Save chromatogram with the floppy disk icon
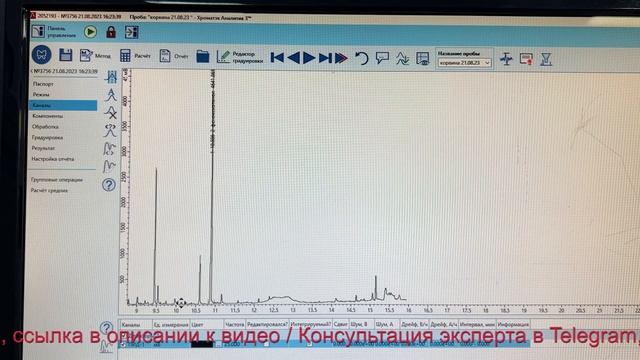640x360 pixels. pos(65,55)
